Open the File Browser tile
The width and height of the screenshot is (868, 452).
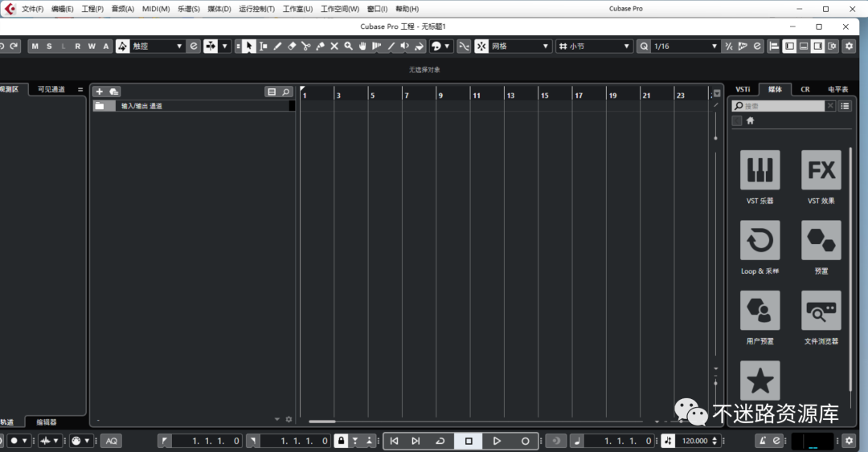point(821,311)
